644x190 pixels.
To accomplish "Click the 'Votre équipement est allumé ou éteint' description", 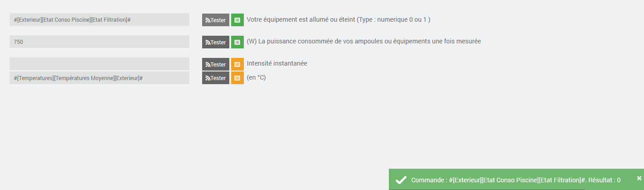I will pyautogui.click(x=338, y=19).
